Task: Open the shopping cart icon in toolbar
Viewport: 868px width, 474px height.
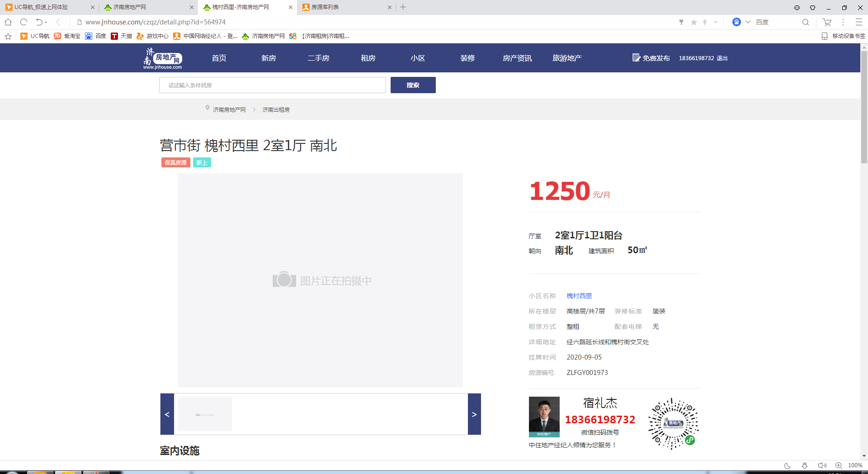Action: [x=827, y=22]
